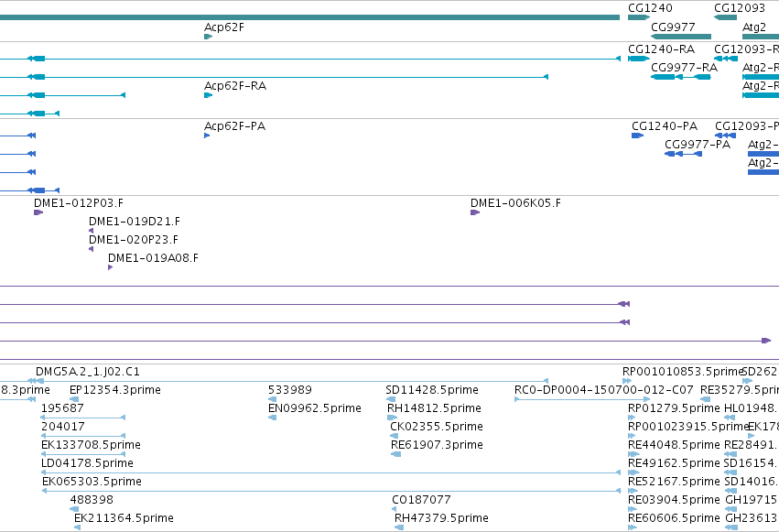Select the CG9977-RA transcript glyph

pyautogui.click(x=681, y=77)
